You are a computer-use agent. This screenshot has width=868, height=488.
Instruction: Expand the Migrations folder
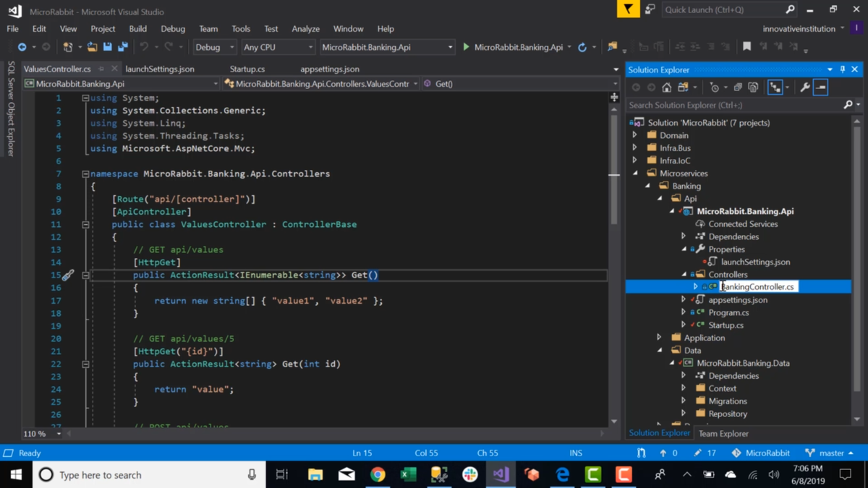click(684, 401)
